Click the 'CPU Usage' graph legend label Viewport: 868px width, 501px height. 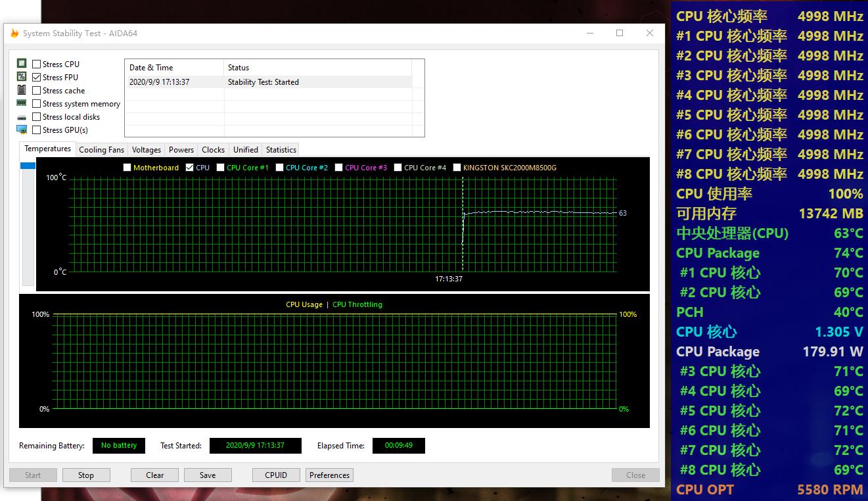coord(304,304)
